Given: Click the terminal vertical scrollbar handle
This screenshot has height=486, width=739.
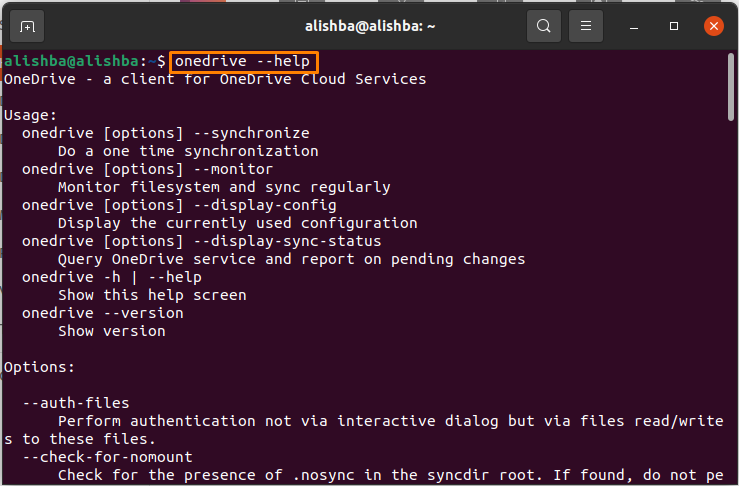Looking at the screenshot, I should pyautogui.click(x=731, y=87).
